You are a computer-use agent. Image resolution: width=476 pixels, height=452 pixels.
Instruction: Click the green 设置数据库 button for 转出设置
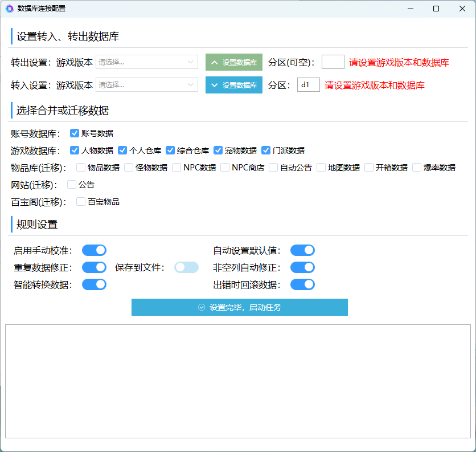click(x=233, y=63)
